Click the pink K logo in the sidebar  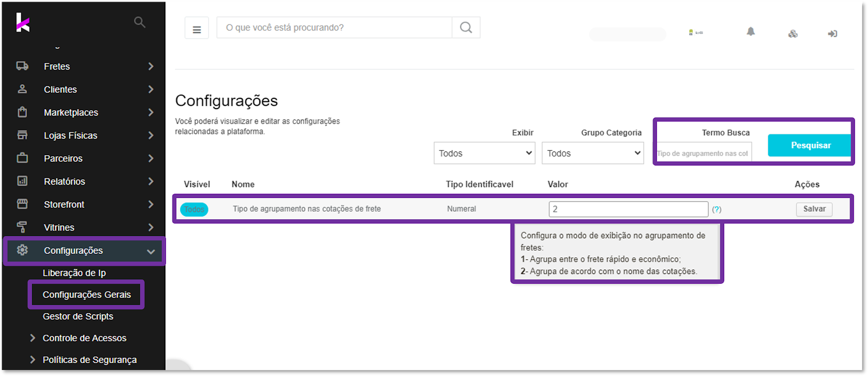[x=23, y=22]
